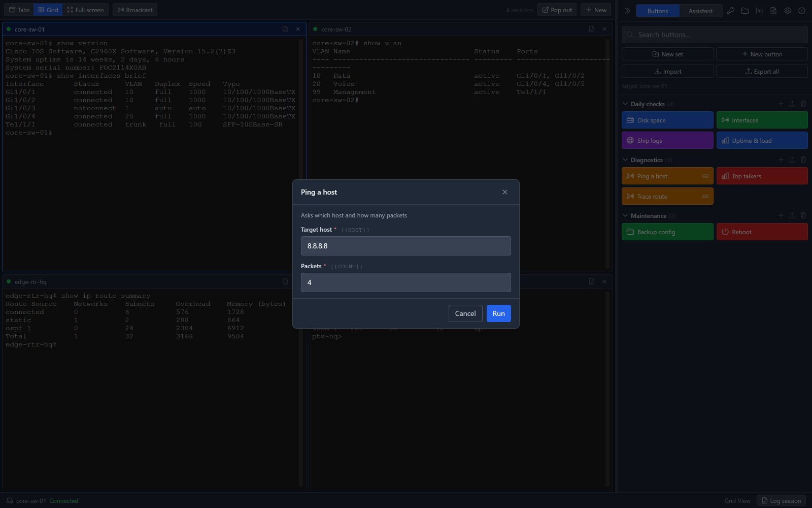Click Export all
The width and height of the screenshot is (812, 508).
point(762,72)
